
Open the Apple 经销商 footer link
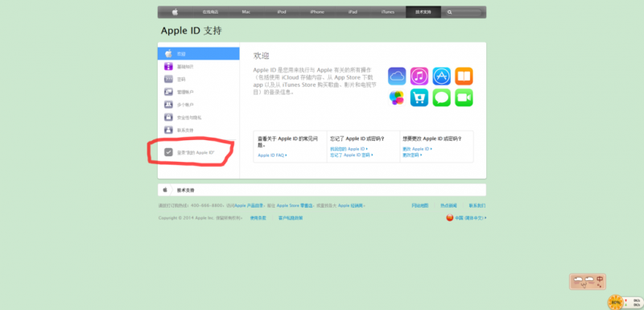[351, 205]
